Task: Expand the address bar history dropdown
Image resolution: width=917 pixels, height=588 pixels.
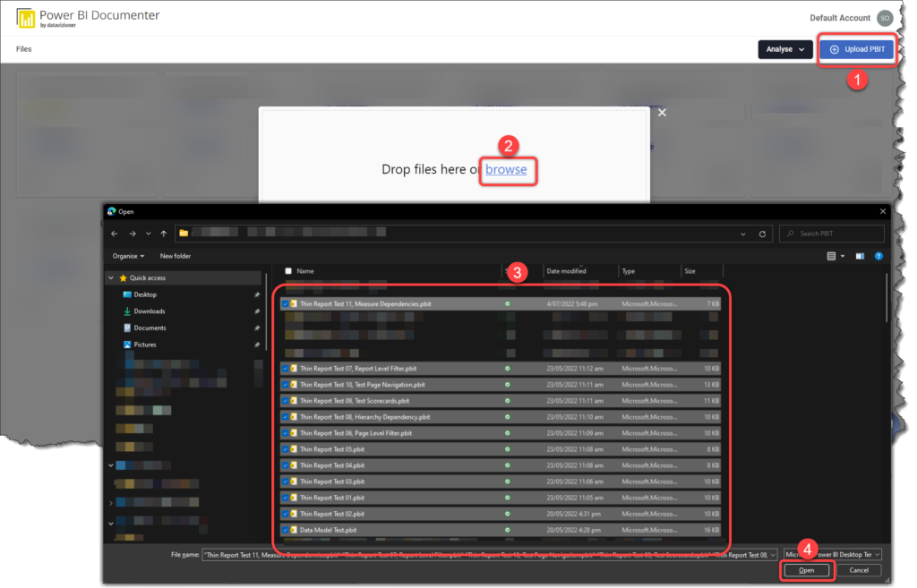Action: click(x=742, y=234)
